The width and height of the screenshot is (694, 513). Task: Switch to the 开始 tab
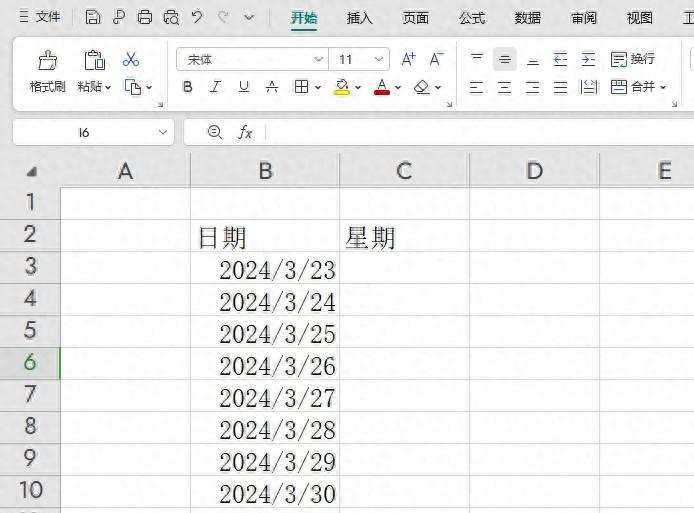click(304, 18)
